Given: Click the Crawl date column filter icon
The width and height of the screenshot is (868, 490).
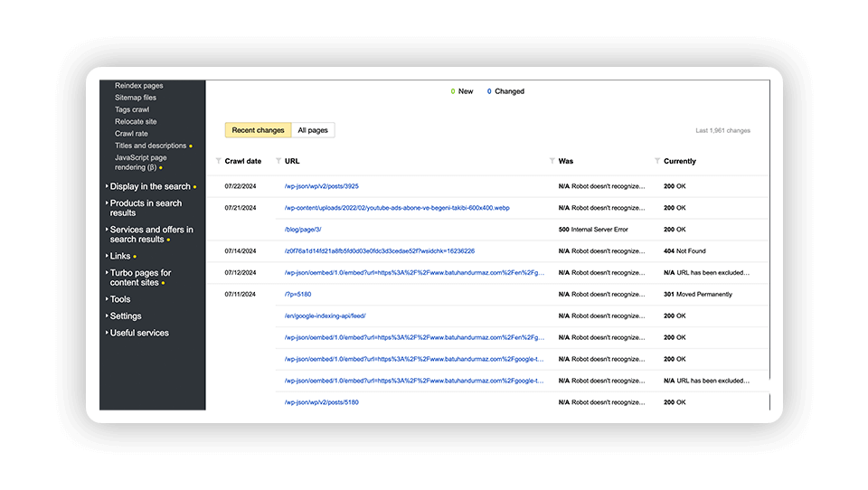Looking at the screenshot, I should [x=219, y=161].
